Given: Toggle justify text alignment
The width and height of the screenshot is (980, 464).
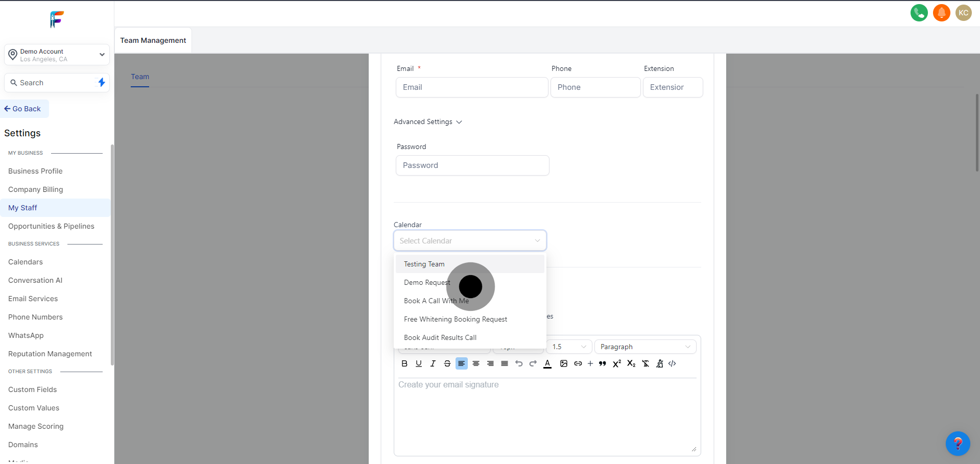Looking at the screenshot, I should [x=505, y=363].
